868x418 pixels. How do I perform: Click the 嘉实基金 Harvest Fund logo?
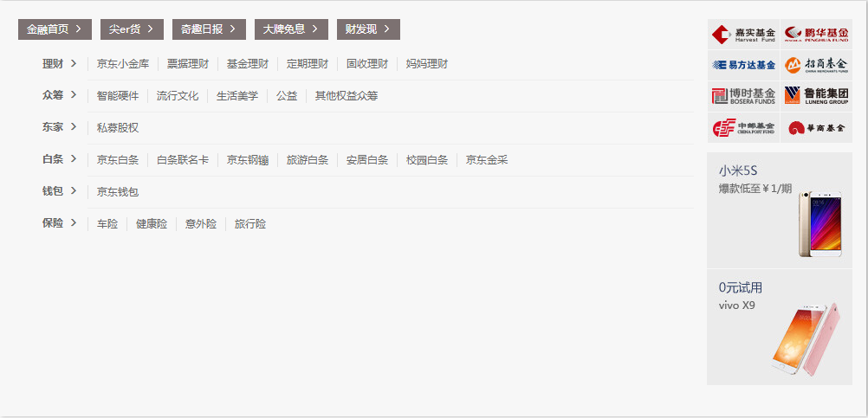tap(743, 35)
